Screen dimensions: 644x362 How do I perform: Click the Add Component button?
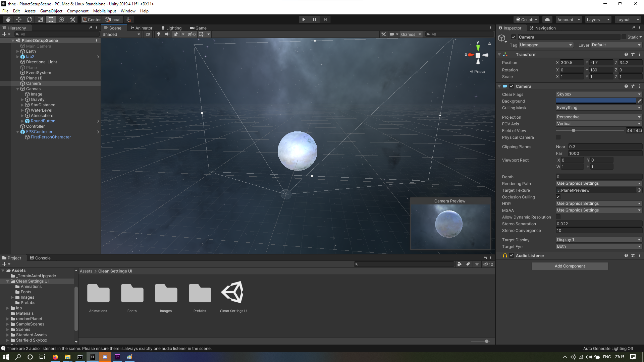[570, 266]
